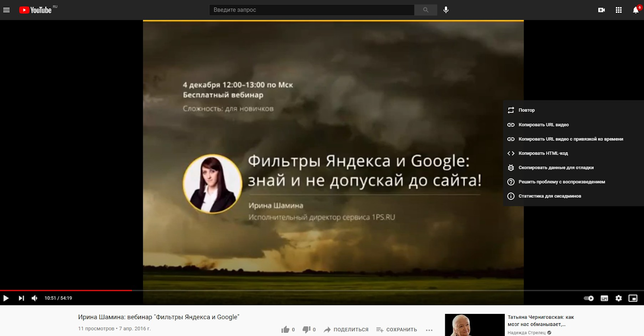This screenshot has width=644, height=336.
Task: Open more actions three-dot menu
Action: 429,330
